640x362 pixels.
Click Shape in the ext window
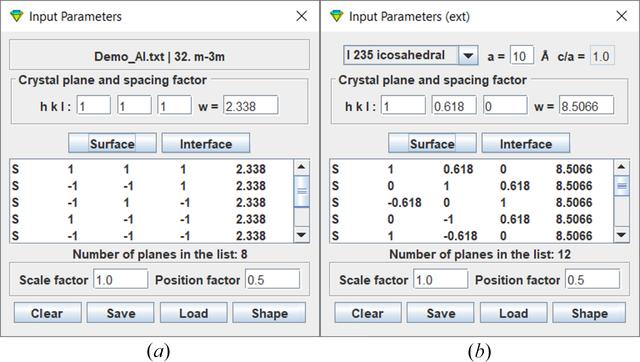pyautogui.click(x=589, y=313)
